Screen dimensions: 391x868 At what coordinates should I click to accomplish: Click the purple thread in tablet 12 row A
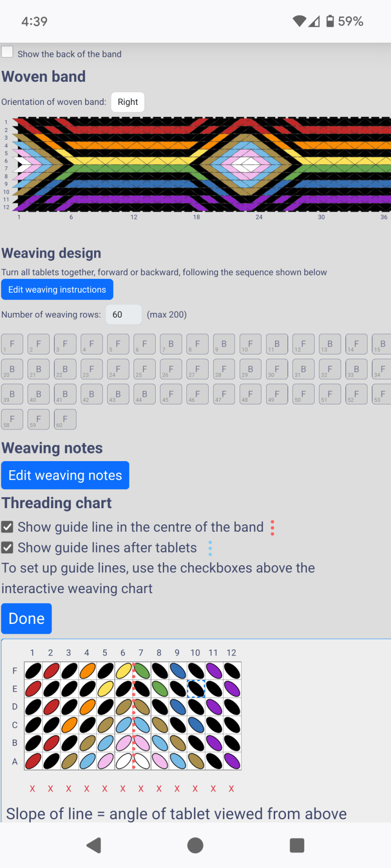tap(232, 761)
